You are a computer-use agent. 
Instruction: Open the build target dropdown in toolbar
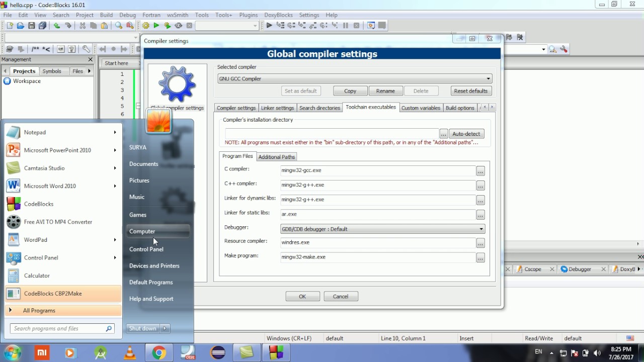pos(227,26)
